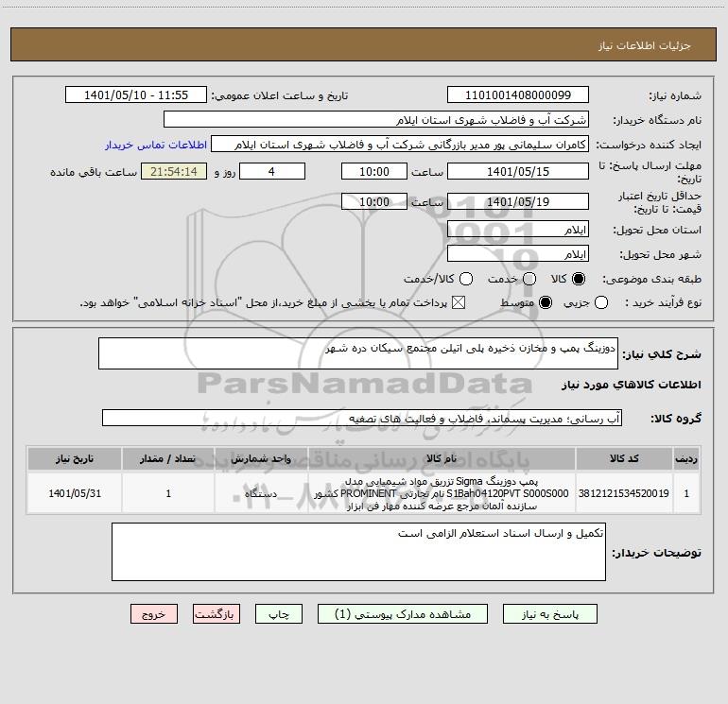728x704 pixels.
Task: Click the اطلاعات کالاهای مورد نیاز heading
Action: 631,385
